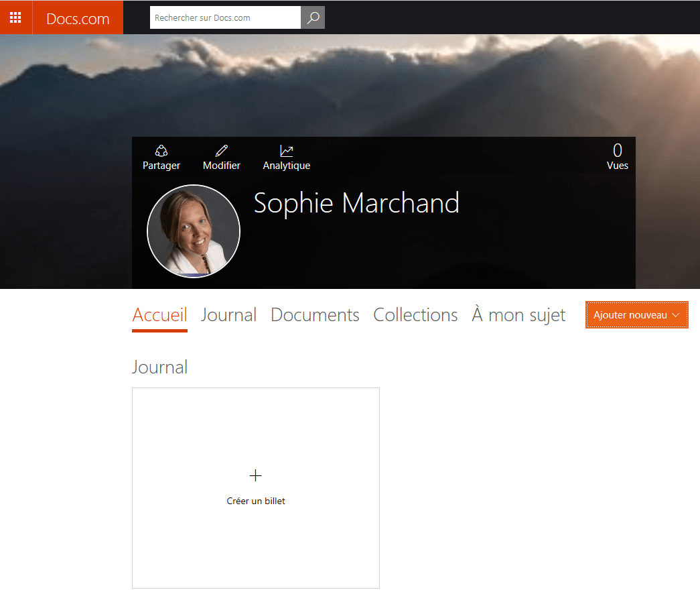Image resolution: width=700 pixels, height=596 pixels.
Task: Click the Journal section heading
Action: pos(159,367)
